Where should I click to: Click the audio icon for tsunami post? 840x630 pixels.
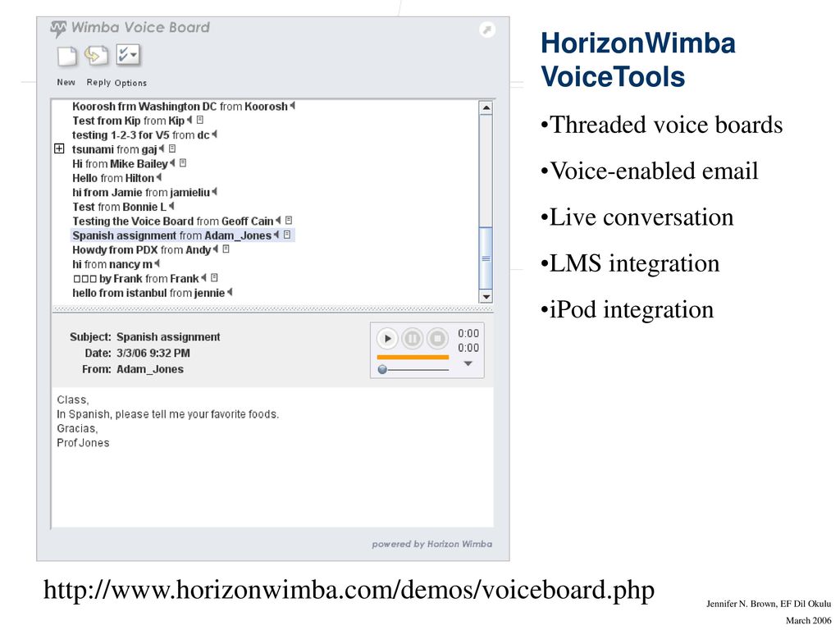(x=162, y=149)
